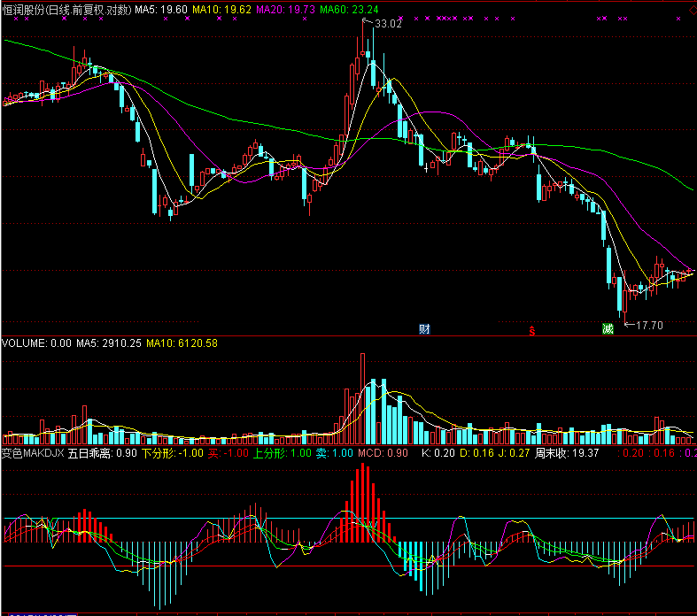Click the 下分形: -1.00 value

173,453
